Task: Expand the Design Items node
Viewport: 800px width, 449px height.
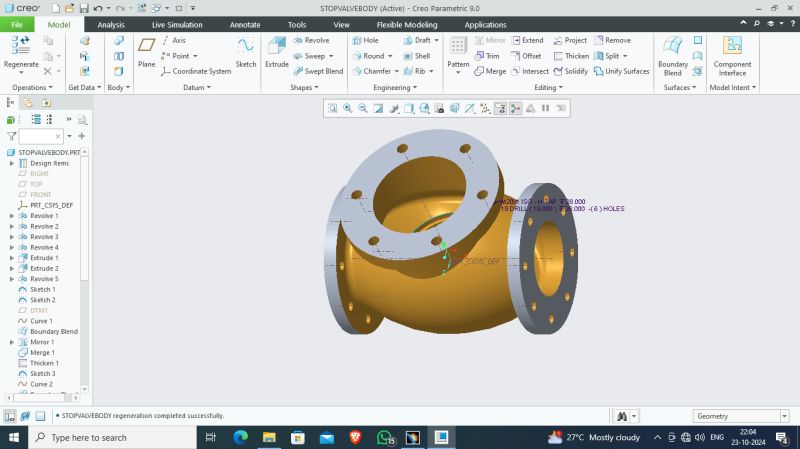Action: 12,163
